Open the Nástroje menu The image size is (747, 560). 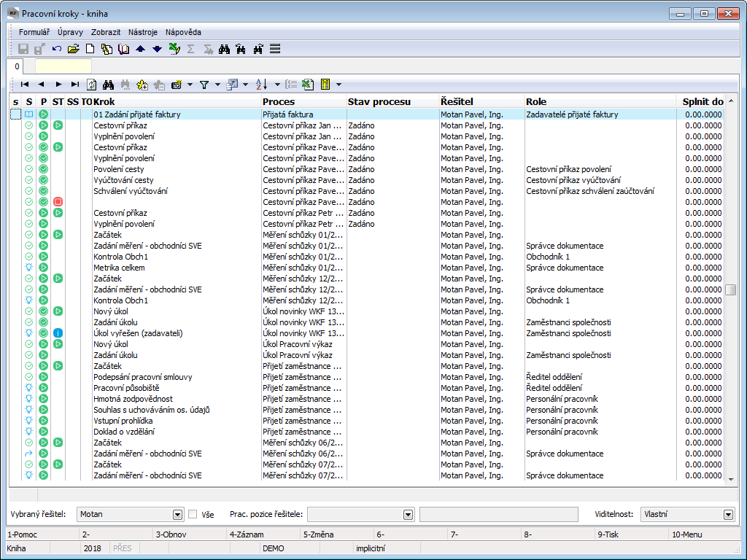143,32
